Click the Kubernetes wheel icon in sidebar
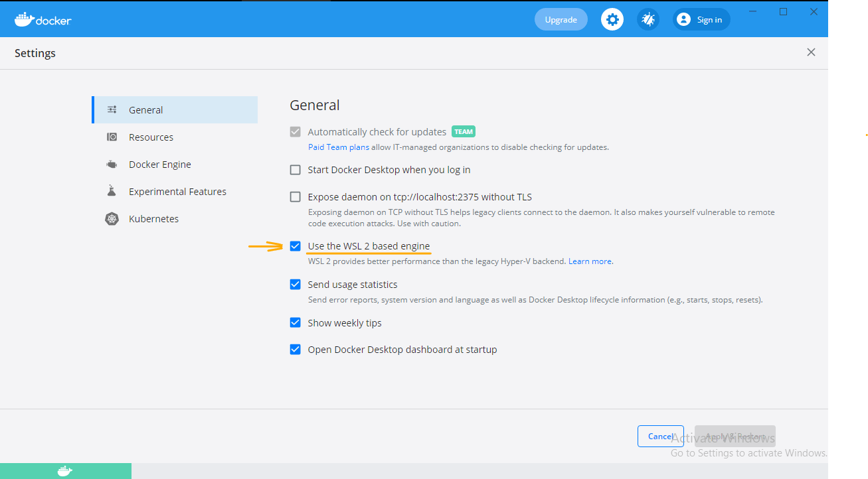 [x=112, y=219]
